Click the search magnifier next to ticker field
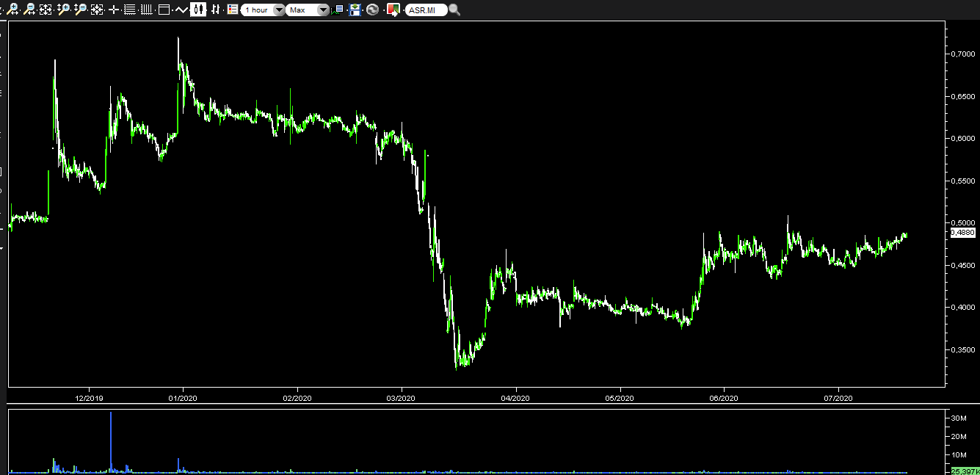The image size is (980, 475). 454,10
